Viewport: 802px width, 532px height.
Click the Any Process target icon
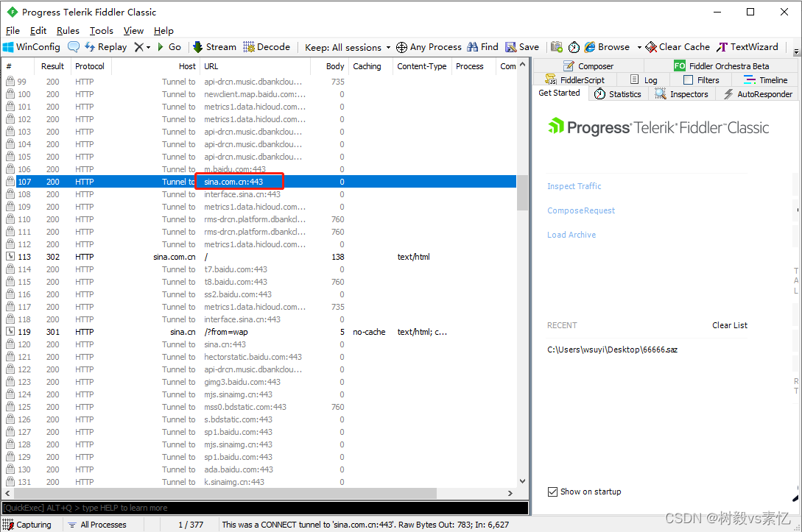click(x=401, y=47)
